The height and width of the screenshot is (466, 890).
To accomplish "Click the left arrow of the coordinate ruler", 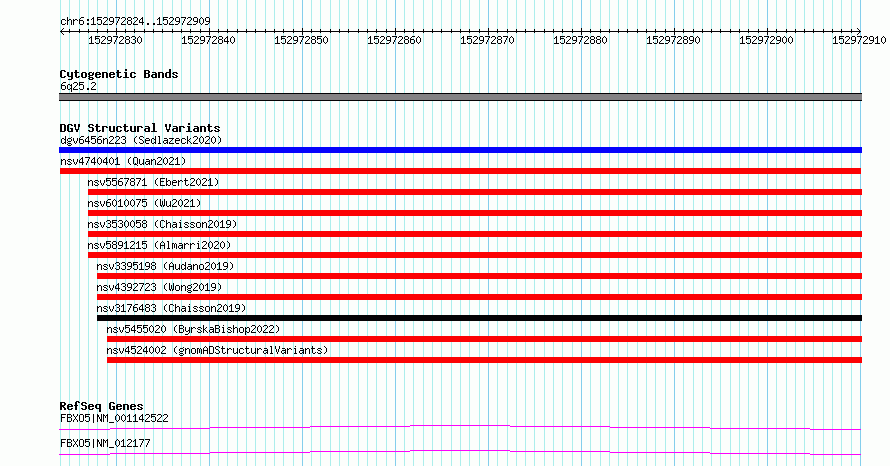I will 62,32.
